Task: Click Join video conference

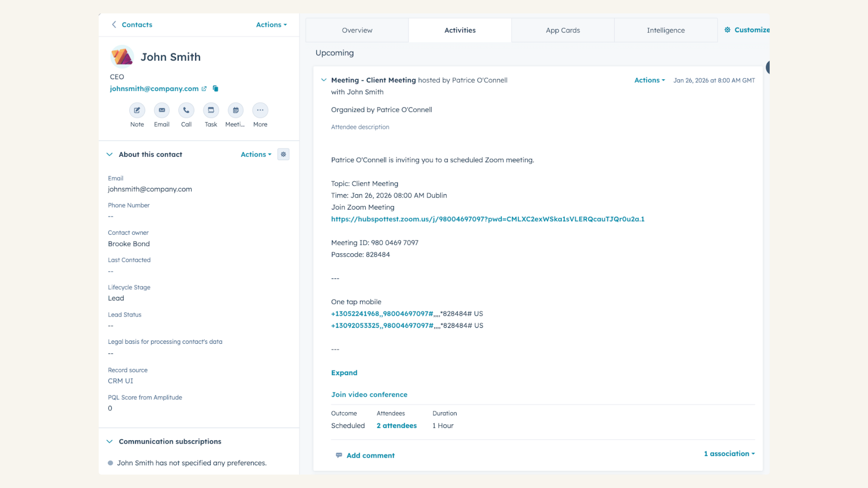Action: click(x=369, y=394)
